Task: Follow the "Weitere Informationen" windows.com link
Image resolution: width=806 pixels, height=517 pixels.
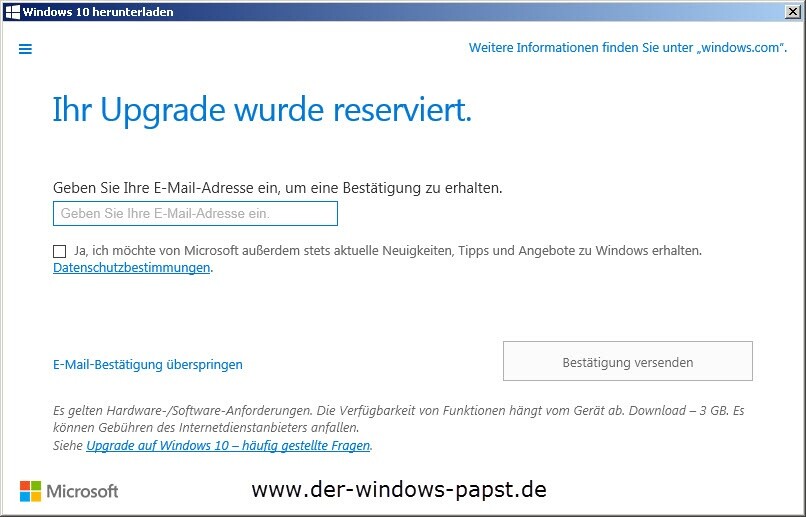Action: pos(621,48)
